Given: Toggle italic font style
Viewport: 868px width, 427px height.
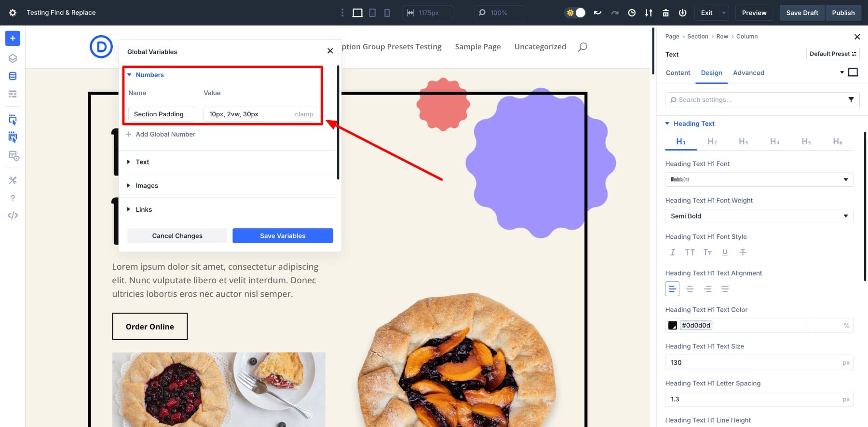Looking at the screenshot, I should tap(672, 252).
